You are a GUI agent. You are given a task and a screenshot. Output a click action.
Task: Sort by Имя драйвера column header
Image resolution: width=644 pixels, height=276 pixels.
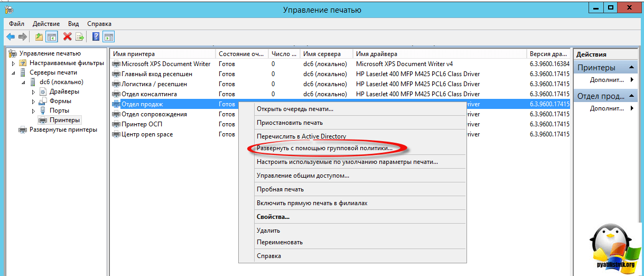point(440,54)
